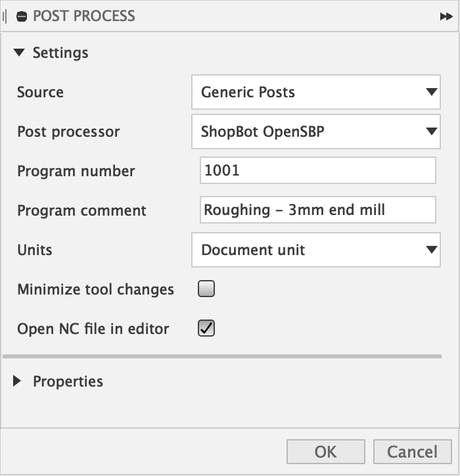Screen dimensions: 460x476
Task: Click the arrow on the ShopBot OpenSBP combo box
Action: click(x=431, y=131)
